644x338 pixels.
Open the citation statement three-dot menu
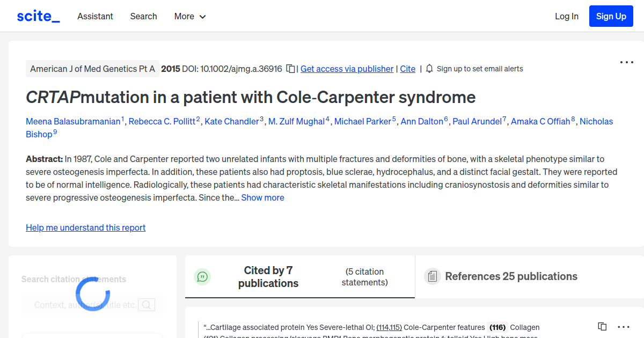pyautogui.click(x=623, y=327)
